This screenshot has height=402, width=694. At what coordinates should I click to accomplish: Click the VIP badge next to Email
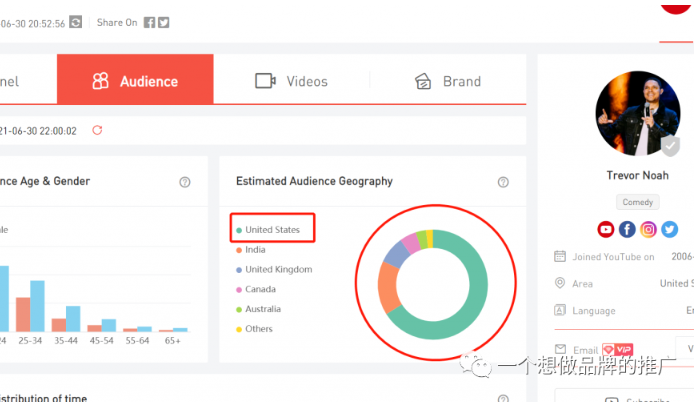617,350
